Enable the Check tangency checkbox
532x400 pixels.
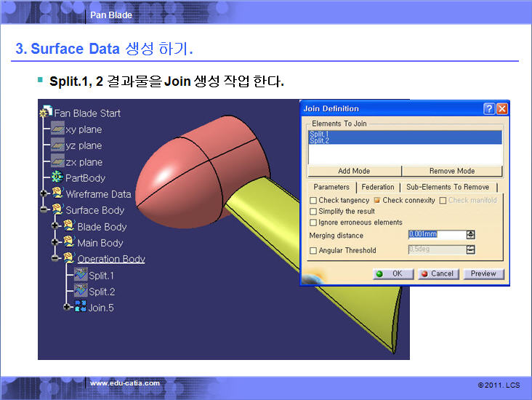pos(313,201)
